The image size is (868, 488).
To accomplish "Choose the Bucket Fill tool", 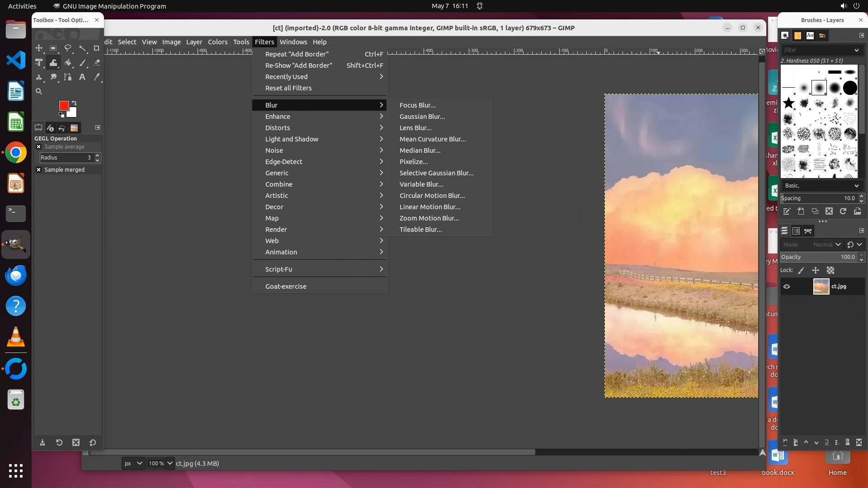I will [x=68, y=63].
